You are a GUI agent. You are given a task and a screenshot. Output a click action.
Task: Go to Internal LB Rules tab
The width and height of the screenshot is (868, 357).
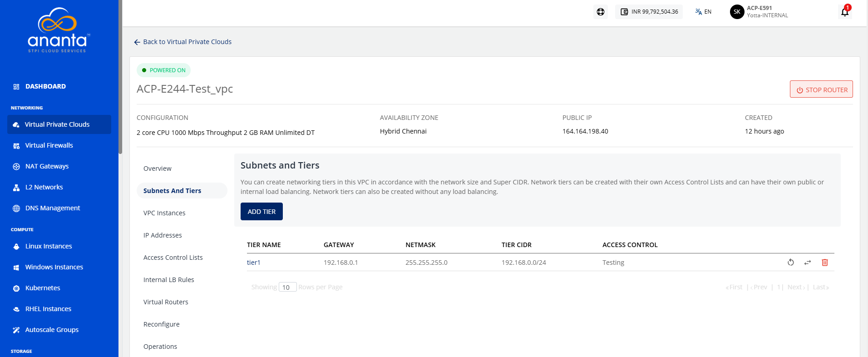click(169, 280)
